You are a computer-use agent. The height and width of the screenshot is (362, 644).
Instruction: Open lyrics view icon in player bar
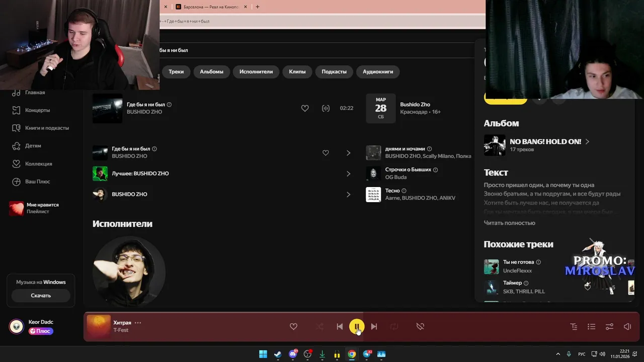(x=574, y=326)
